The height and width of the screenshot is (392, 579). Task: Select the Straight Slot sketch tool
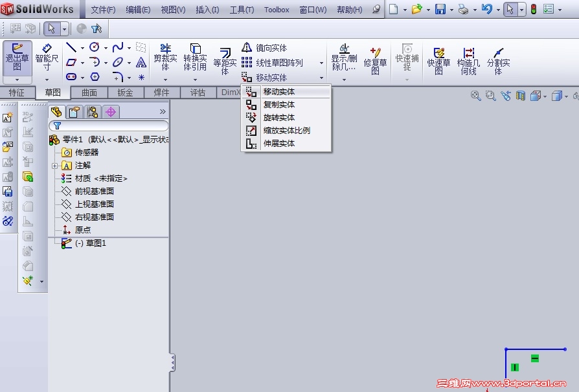pos(71,77)
